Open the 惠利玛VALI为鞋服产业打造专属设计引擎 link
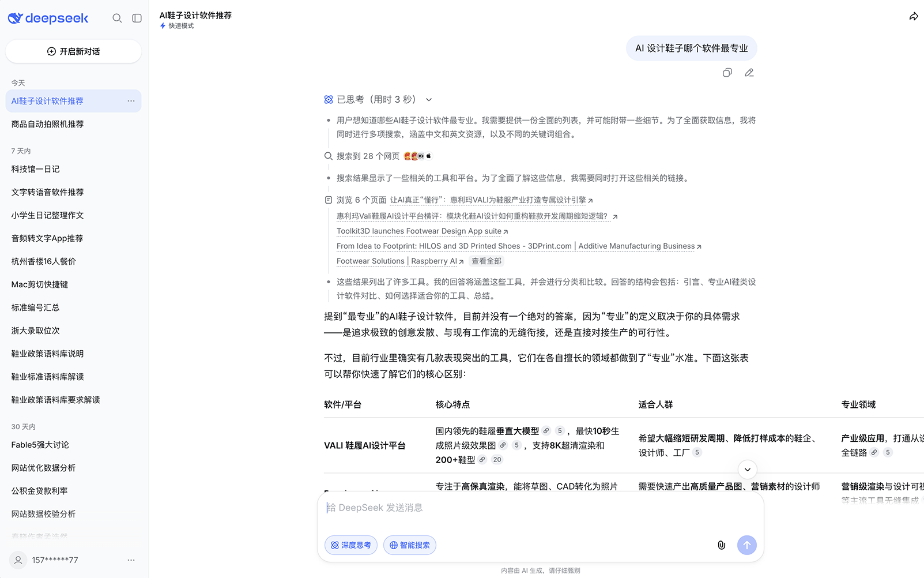Screen dimensions: 924x578 [491, 200]
